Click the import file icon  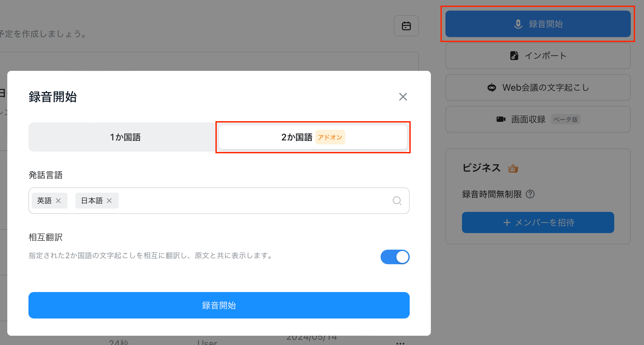514,56
